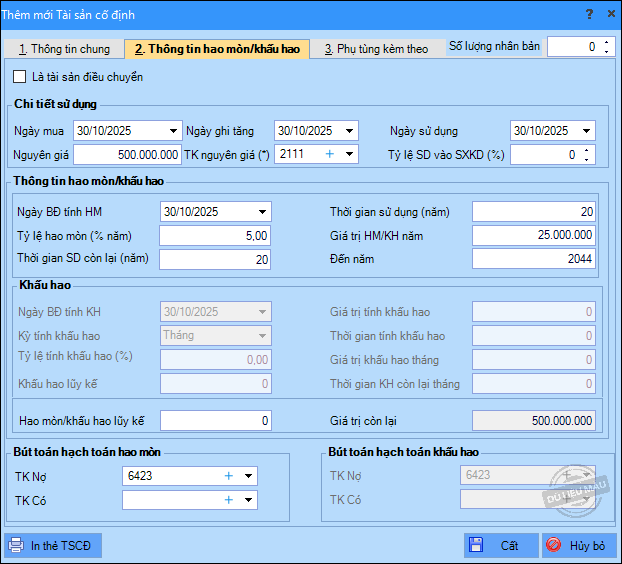Click the printer icon for In thẻ TSCĐ

(x=16, y=546)
